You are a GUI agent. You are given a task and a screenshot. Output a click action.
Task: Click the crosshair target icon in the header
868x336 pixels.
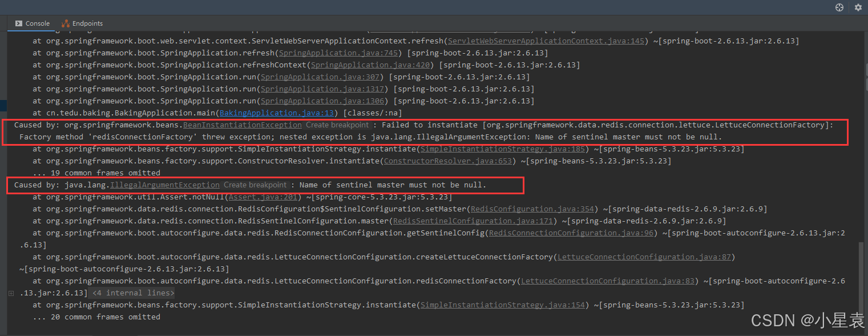839,7
